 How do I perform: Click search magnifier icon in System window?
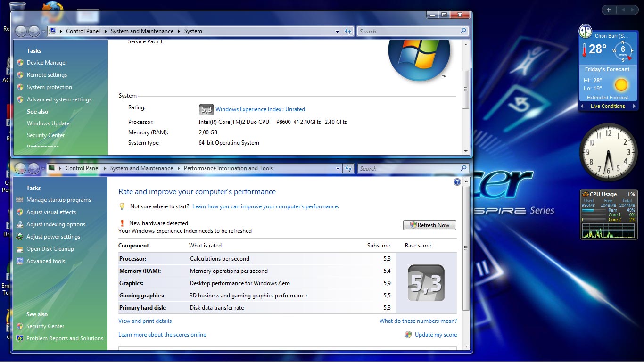click(x=463, y=31)
